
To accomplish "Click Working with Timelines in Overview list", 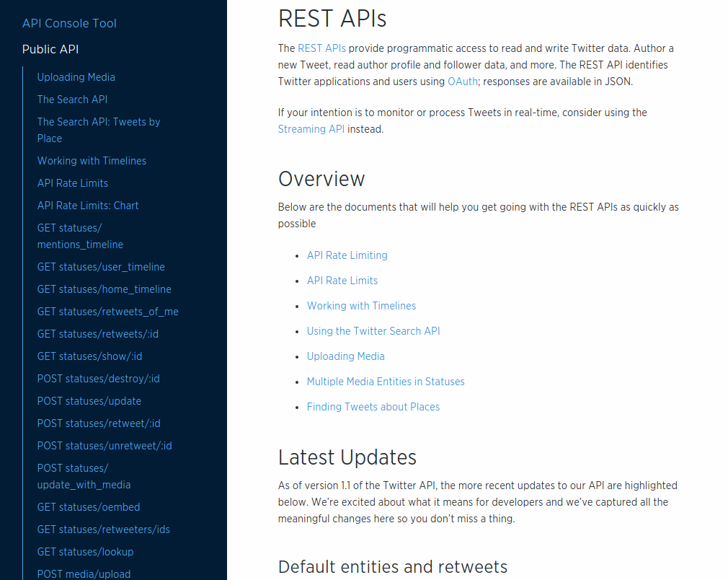I will coord(361,306).
